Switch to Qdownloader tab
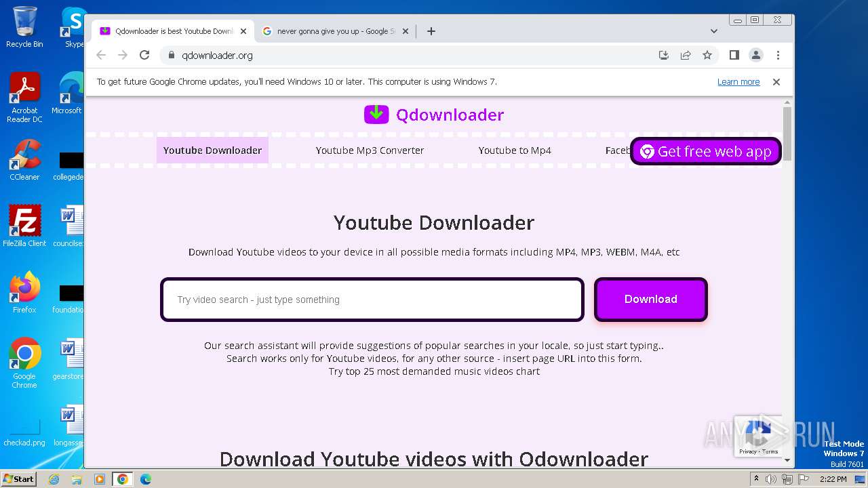The width and height of the screenshot is (868, 488). [173, 31]
